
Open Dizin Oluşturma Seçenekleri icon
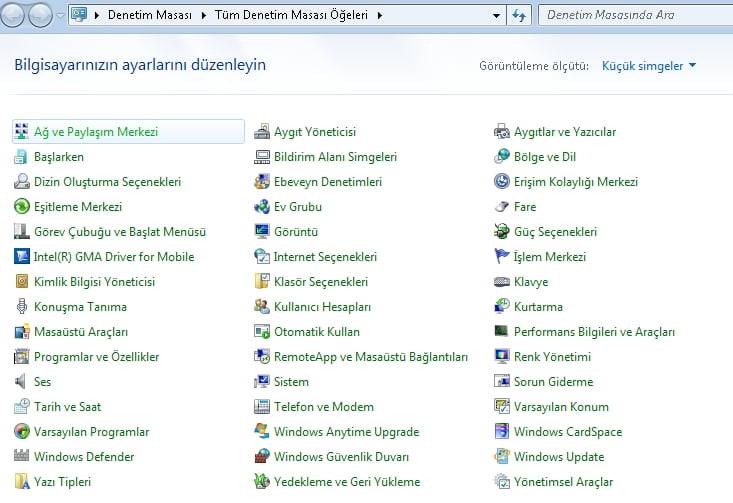coord(22,181)
